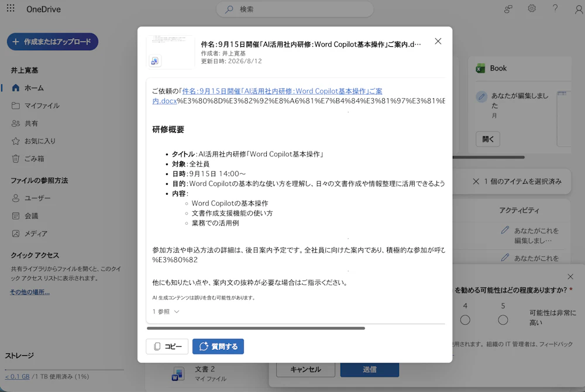Open settings gear icon
The image size is (585, 392).
click(x=532, y=9)
